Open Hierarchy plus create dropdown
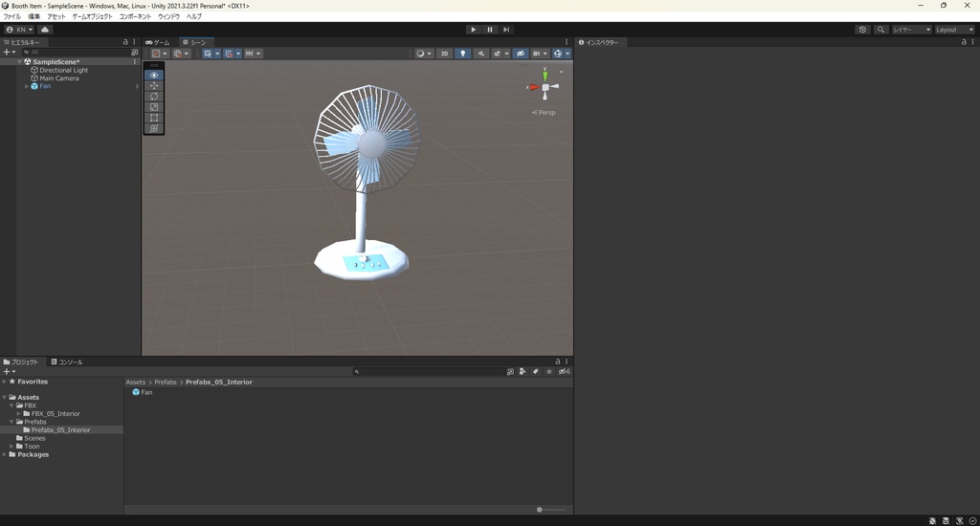 point(10,53)
